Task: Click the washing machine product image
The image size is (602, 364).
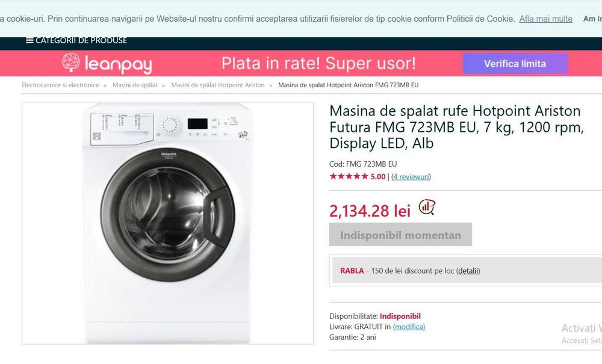Action: point(167,223)
